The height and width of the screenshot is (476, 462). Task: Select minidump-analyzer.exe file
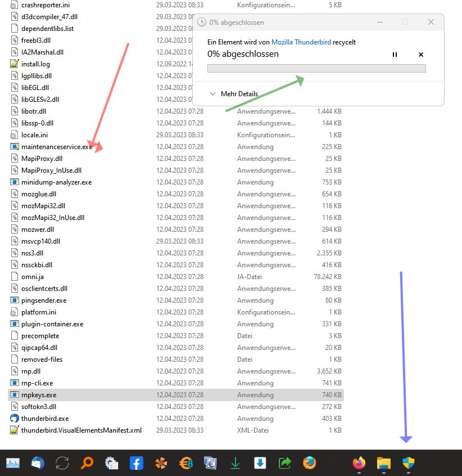pyautogui.click(x=57, y=182)
